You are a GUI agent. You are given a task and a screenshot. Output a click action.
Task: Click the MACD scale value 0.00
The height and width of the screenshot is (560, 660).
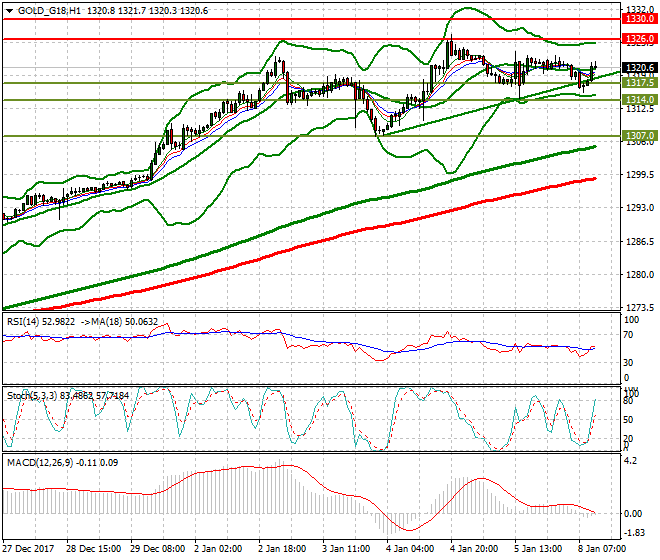pyautogui.click(x=633, y=514)
